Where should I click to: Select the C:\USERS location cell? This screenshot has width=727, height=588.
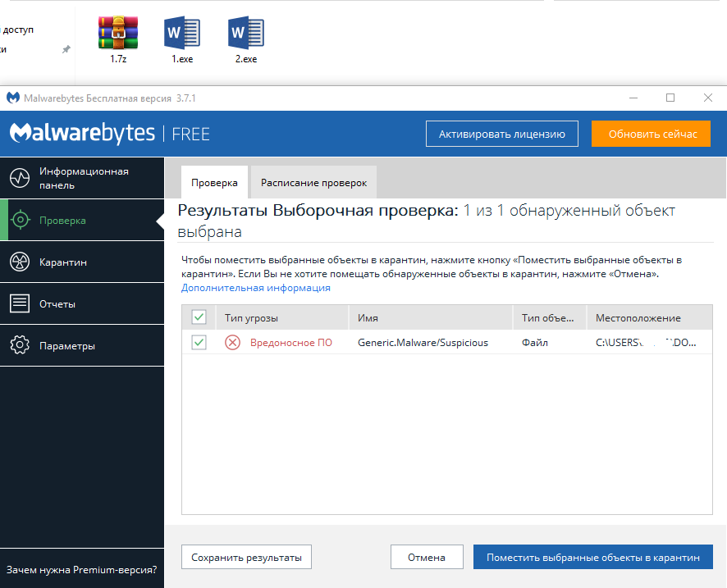click(x=646, y=343)
